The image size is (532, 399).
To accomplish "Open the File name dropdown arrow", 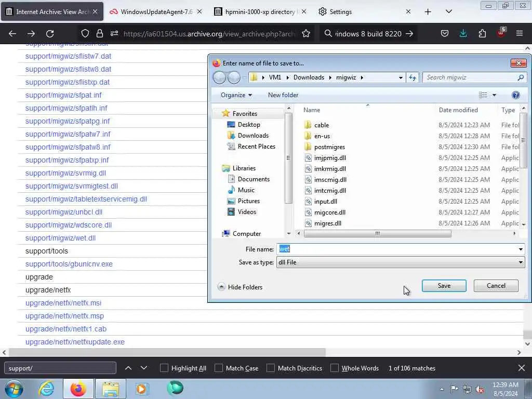I will coord(521,249).
